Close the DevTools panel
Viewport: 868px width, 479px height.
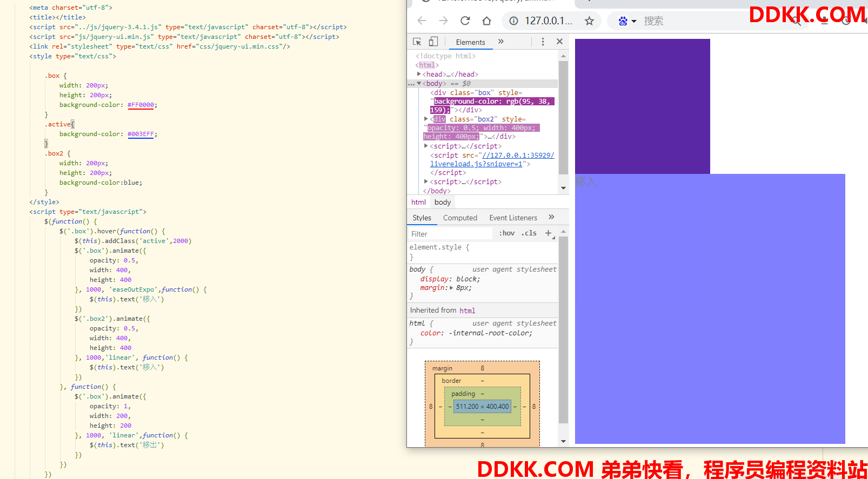pyautogui.click(x=559, y=42)
